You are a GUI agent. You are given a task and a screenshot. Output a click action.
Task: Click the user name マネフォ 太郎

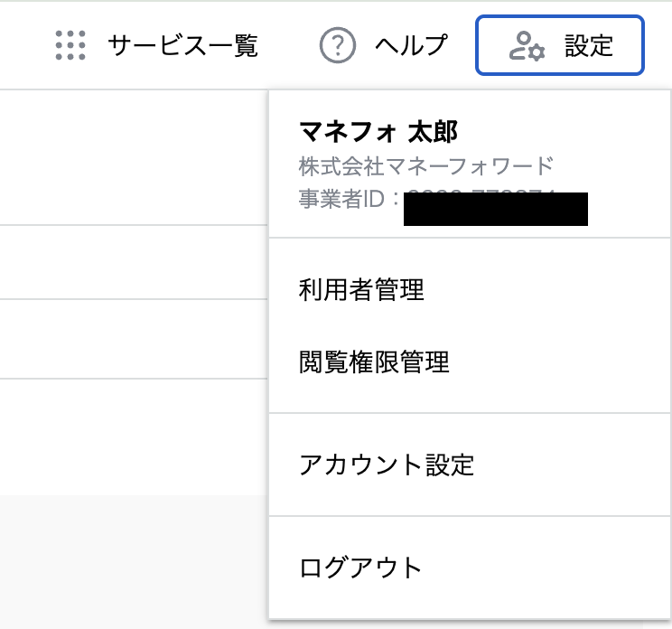tap(378, 132)
